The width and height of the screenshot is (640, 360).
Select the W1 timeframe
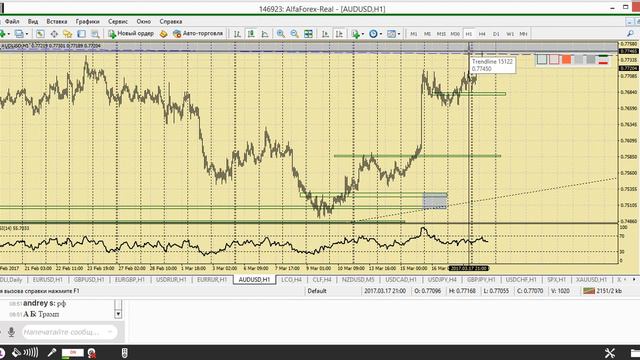click(510, 34)
